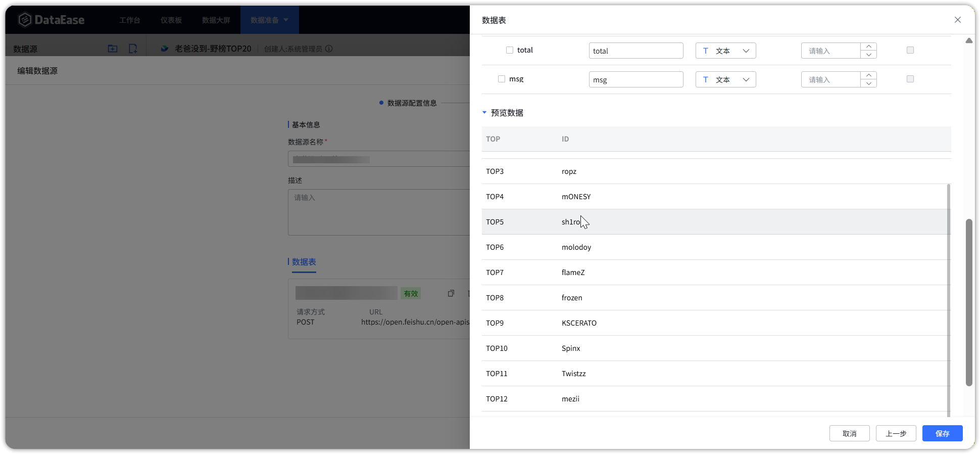Click the 保存 button
The height and width of the screenshot is (454, 980).
point(942,433)
